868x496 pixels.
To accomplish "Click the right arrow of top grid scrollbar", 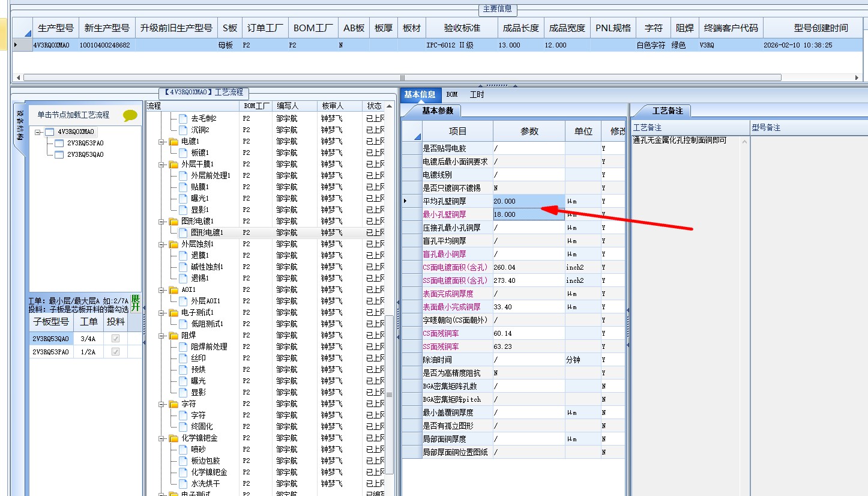I will click(x=857, y=77).
